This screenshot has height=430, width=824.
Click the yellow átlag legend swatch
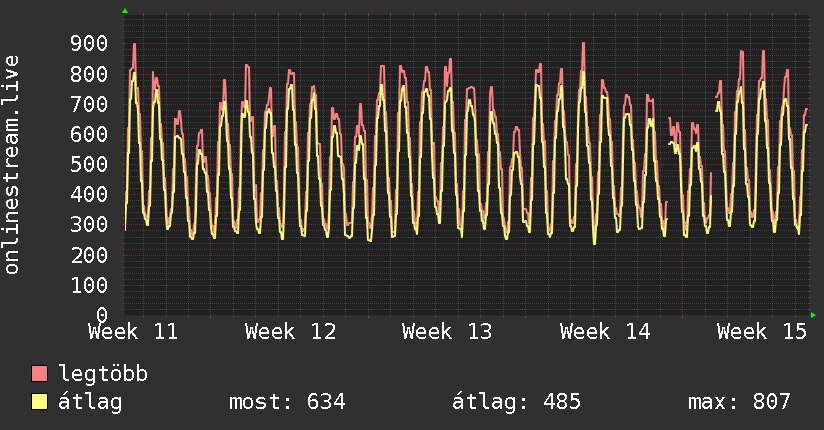[x=39, y=402]
